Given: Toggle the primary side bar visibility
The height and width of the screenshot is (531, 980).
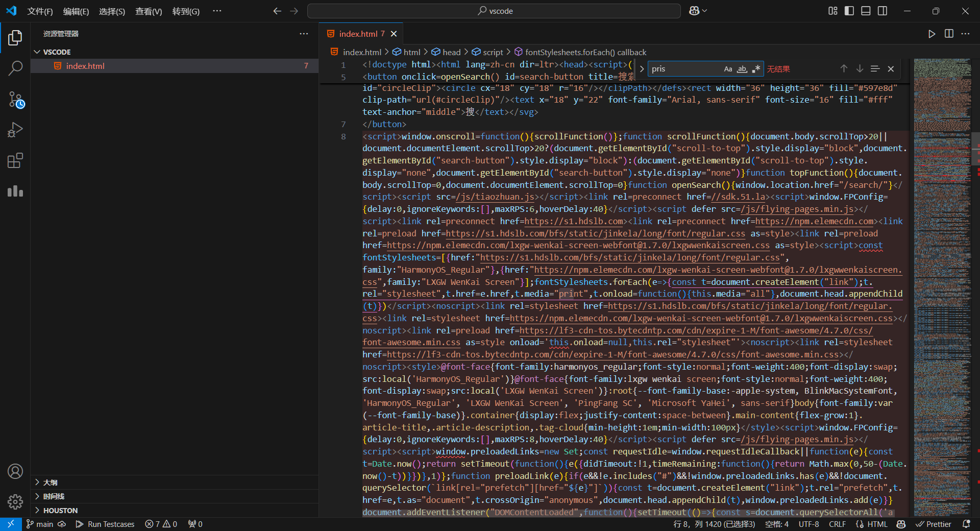Looking at the screenshot, I should [x=849, y=11].
